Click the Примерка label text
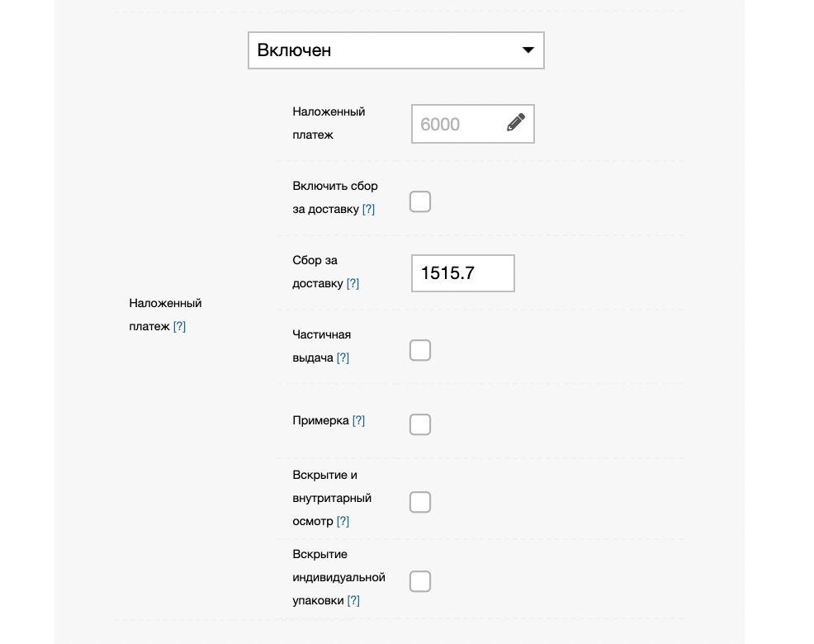Image resolution: width=814 pixels, height=644 pixels. tap(320, 421)
